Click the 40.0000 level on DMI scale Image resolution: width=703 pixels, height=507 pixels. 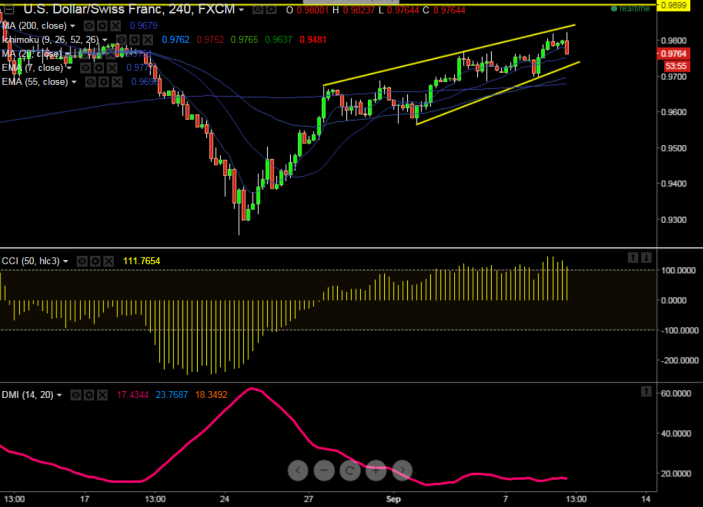[676, 433]
